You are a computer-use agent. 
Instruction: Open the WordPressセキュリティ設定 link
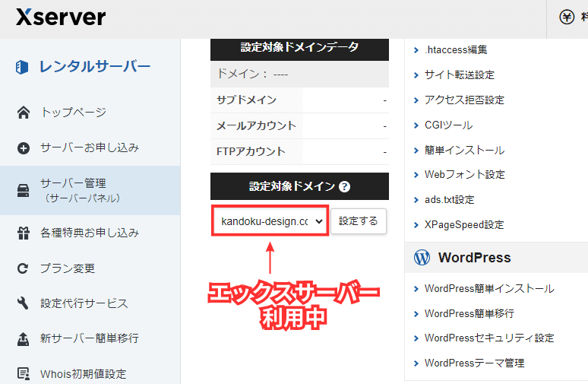coord(489,338)
